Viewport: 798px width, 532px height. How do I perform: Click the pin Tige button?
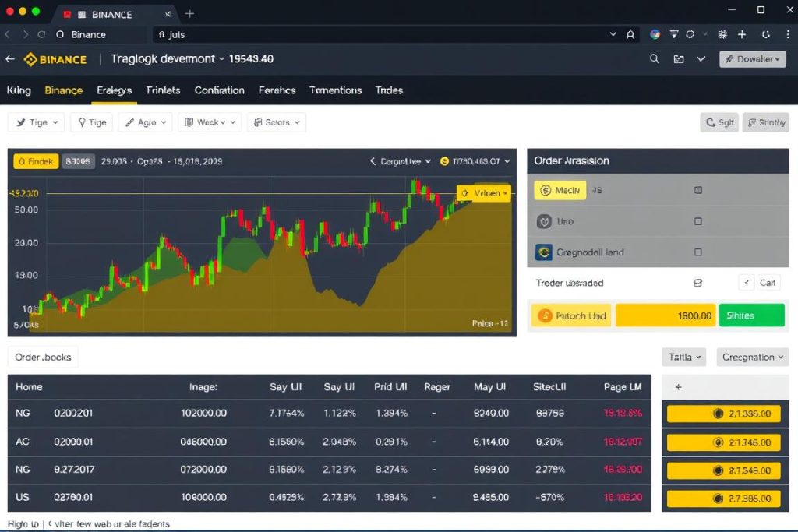point(92,122)
